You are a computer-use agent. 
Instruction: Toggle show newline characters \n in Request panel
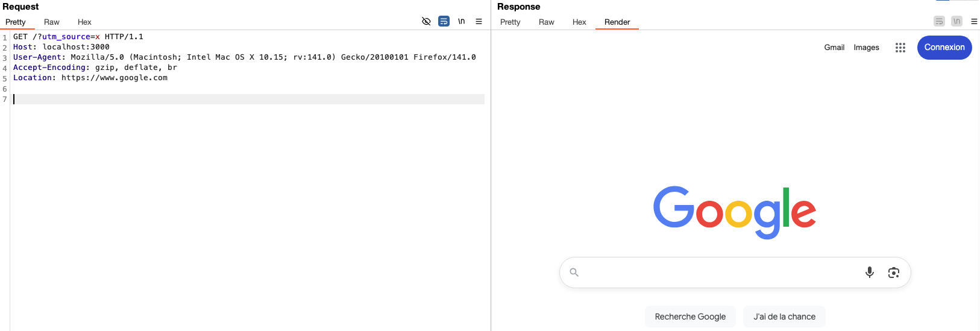click(462, 21)
